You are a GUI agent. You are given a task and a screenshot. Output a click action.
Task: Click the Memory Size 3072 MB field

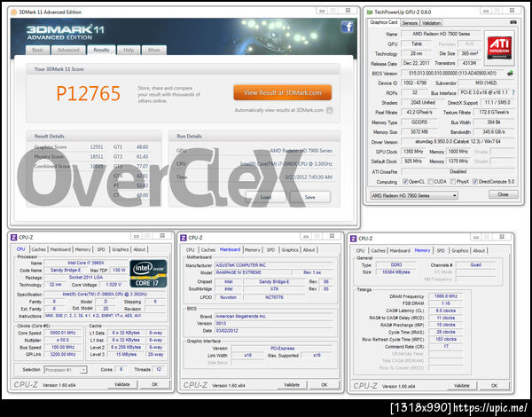(419, 132)
